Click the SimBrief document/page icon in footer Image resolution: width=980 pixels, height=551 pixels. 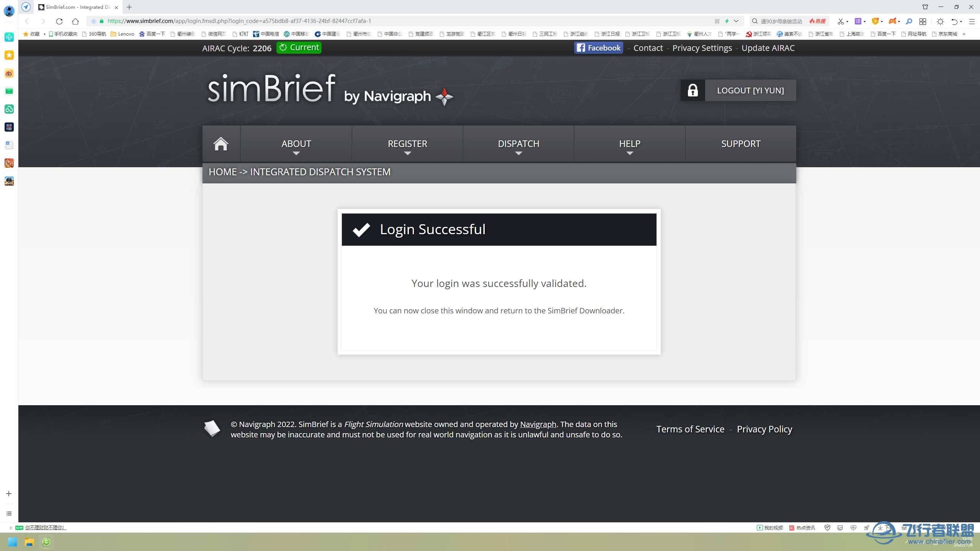213,429
